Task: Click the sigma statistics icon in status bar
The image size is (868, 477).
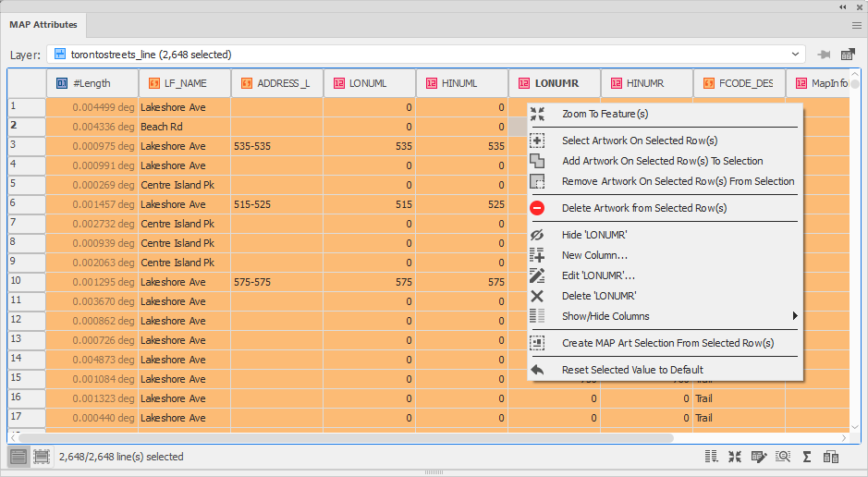Action: coord(807,457)
